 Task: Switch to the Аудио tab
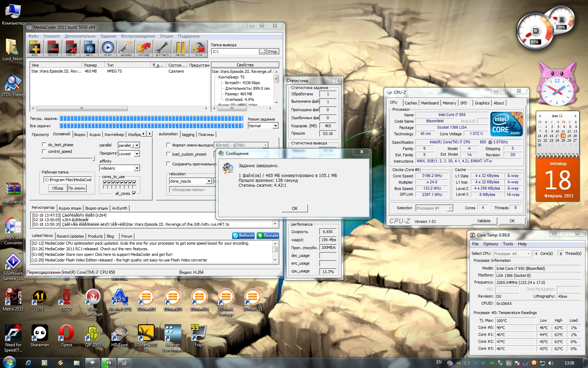tap(95, 135)
